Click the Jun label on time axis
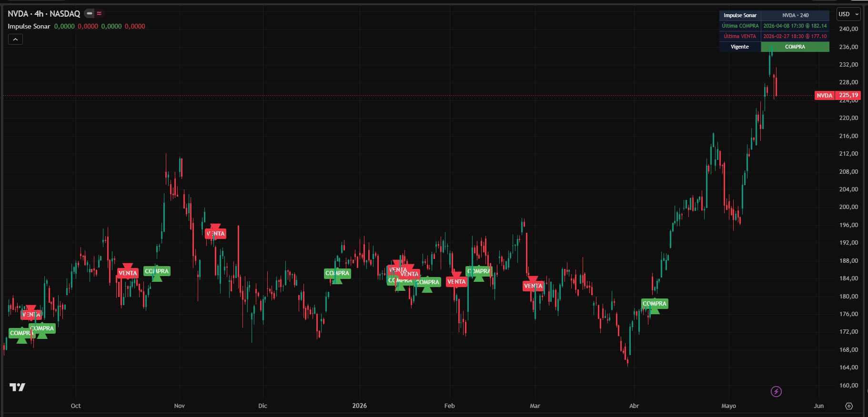 coord(818,406)
